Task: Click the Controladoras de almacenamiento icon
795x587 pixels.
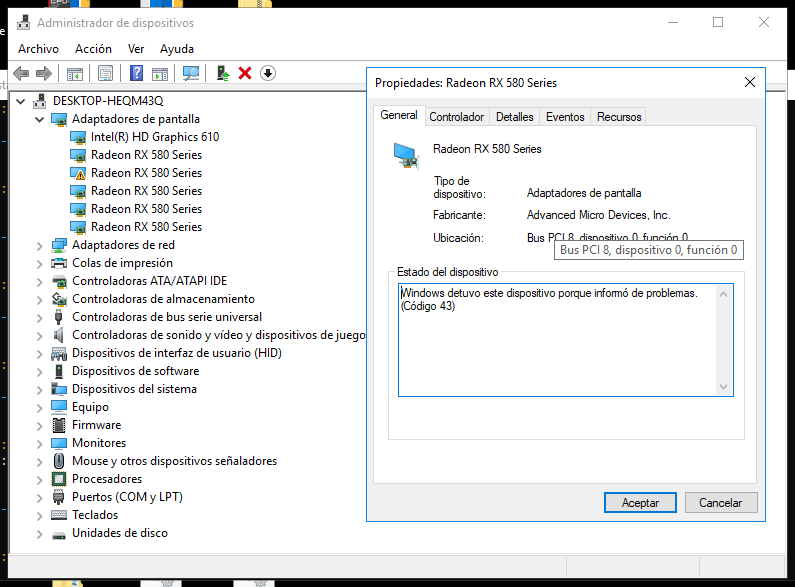Action: coord(59,299)
